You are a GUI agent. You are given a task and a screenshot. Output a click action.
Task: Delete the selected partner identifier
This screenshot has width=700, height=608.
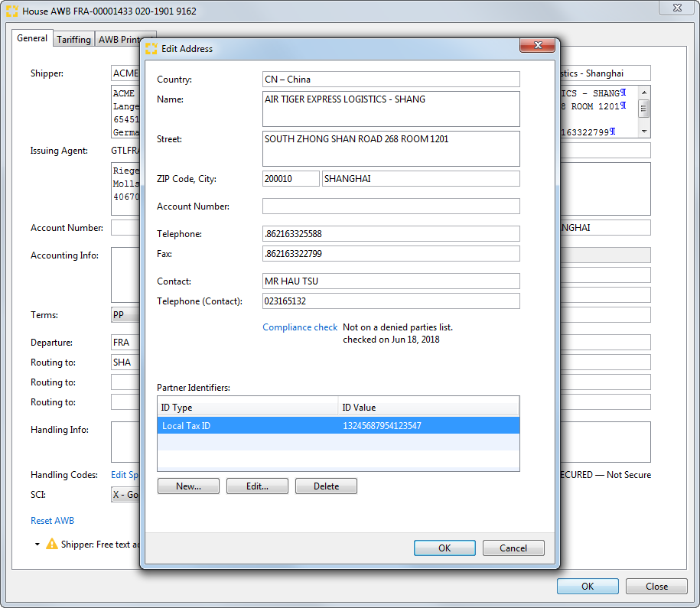[326, 486]
